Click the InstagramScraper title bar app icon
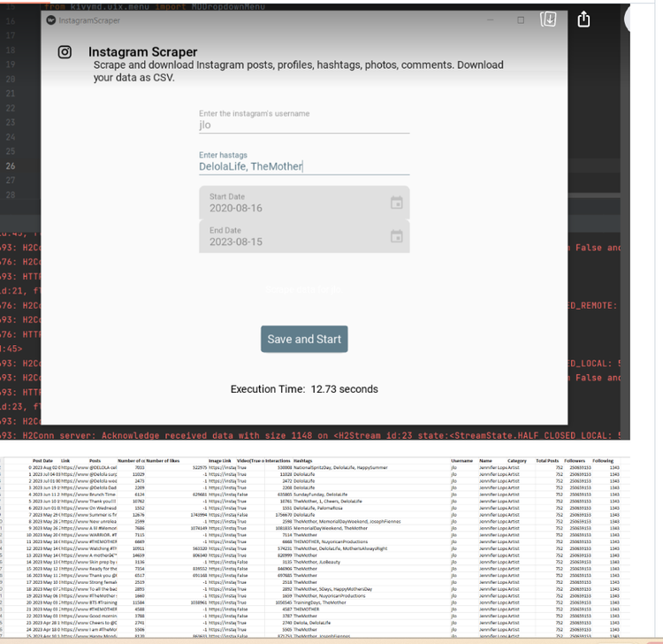 click(x=51, y=19)
